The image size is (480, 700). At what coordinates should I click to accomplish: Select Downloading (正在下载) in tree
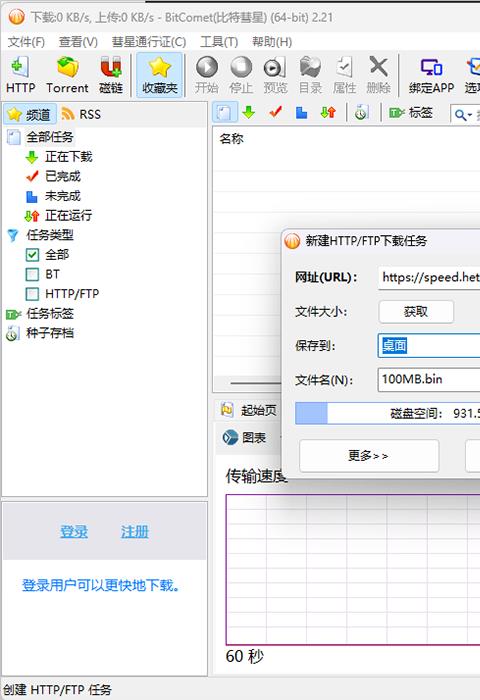68,157
